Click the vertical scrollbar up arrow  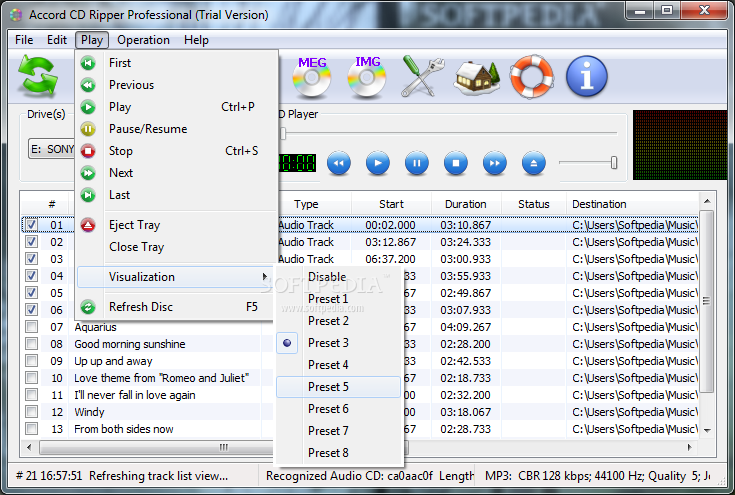click(707, 201)
